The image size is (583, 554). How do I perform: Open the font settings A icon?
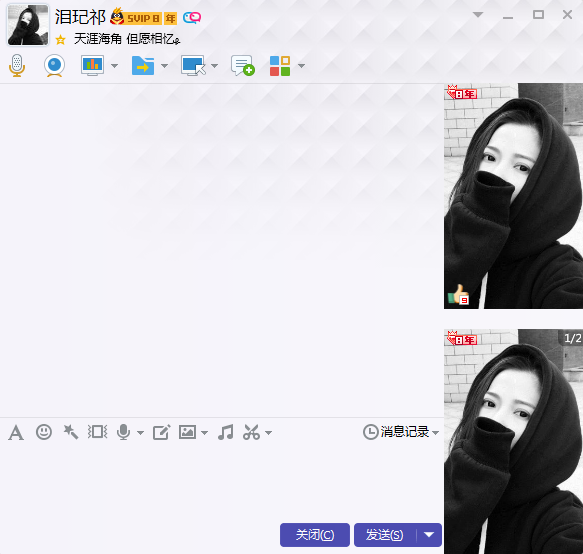pos(16,432)
